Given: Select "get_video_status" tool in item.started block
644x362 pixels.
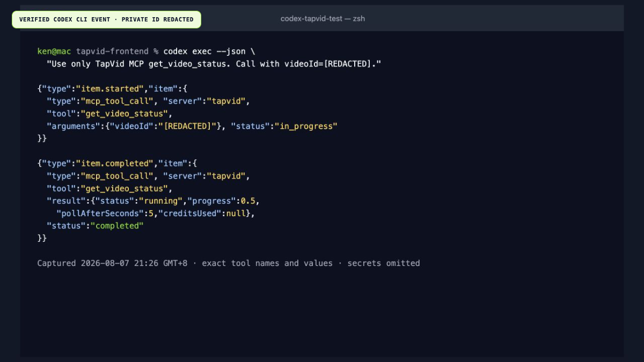Looking at the screenshot, I should [125, 114].
